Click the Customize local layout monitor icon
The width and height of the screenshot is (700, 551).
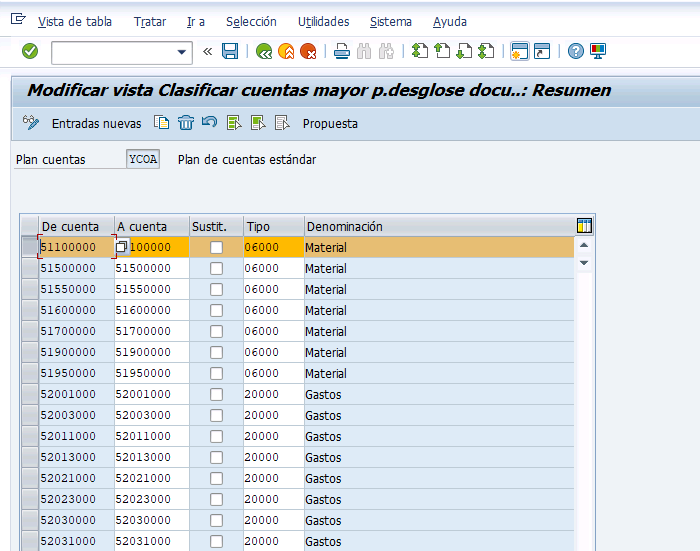(x=598, y=51)
